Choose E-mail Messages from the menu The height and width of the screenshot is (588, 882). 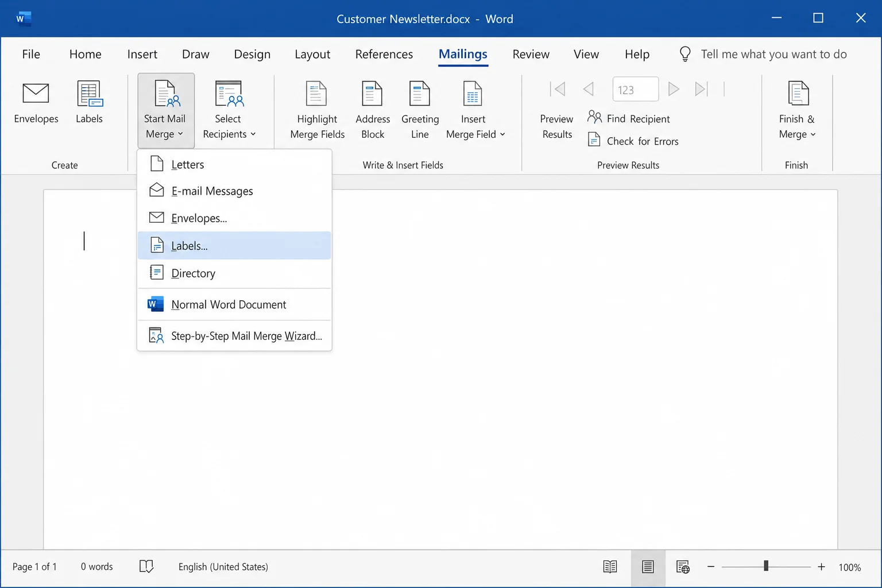(x=234, y=191)
